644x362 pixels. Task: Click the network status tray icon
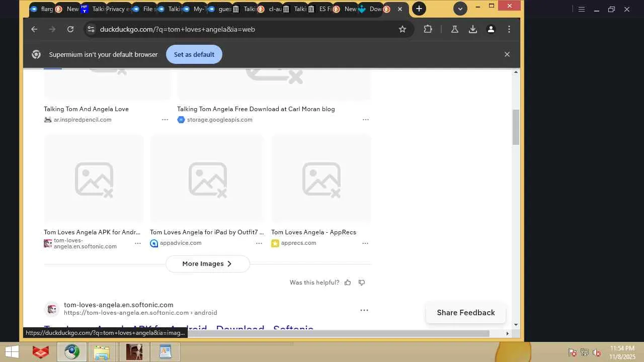585,352
